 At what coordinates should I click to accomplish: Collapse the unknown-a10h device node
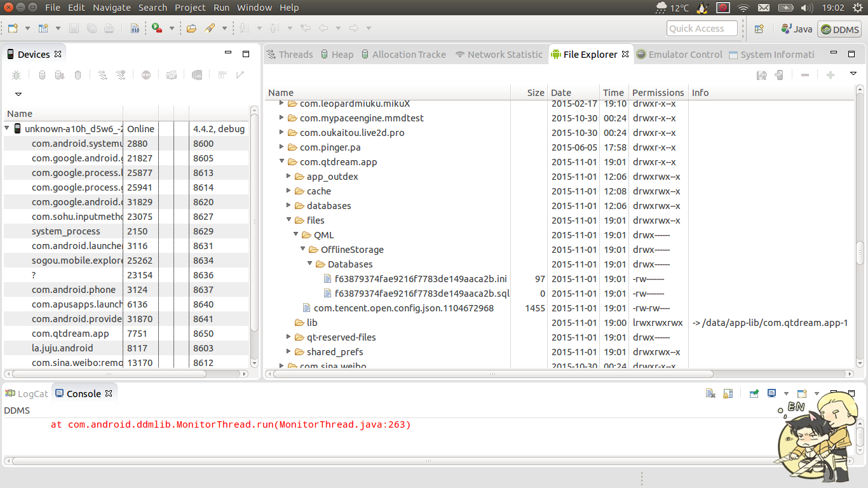tap(7, 129)
